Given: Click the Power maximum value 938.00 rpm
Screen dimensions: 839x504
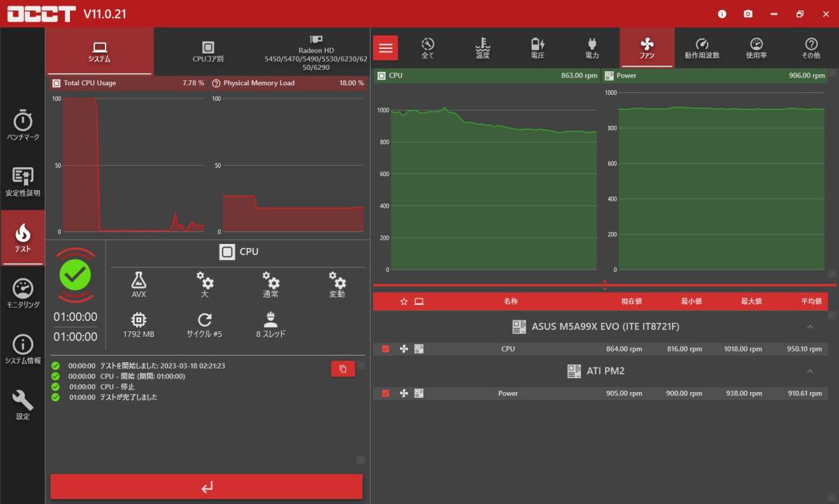Looking at the screenshot, I should pyautogui.click(x=744, y=394).
